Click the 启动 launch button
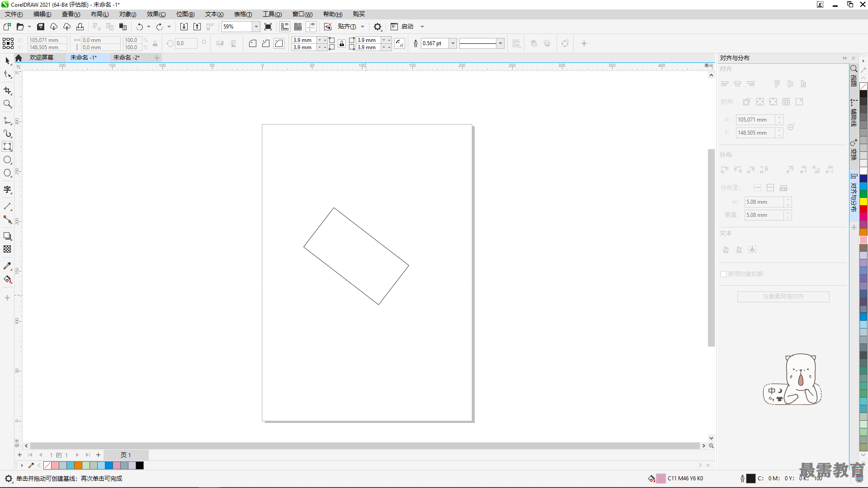The width and height of the screenshot is (868, 488). point(402,27)
